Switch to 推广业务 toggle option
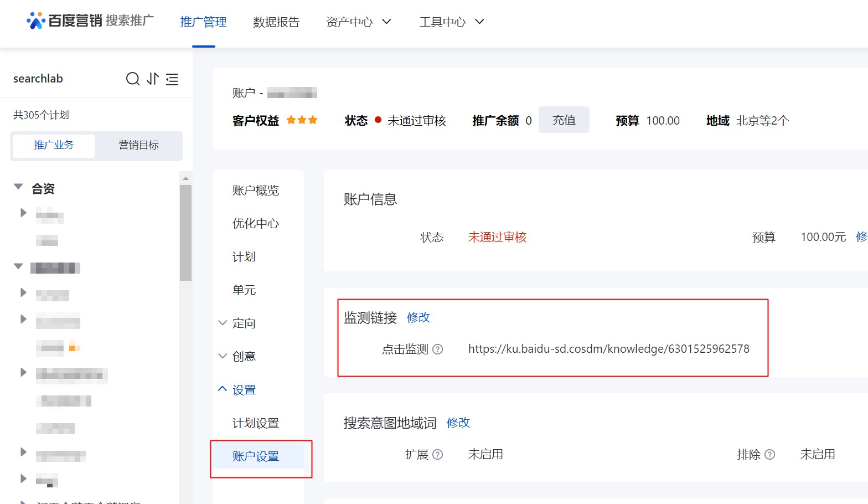The image size is (868, 504). (54, 145)
